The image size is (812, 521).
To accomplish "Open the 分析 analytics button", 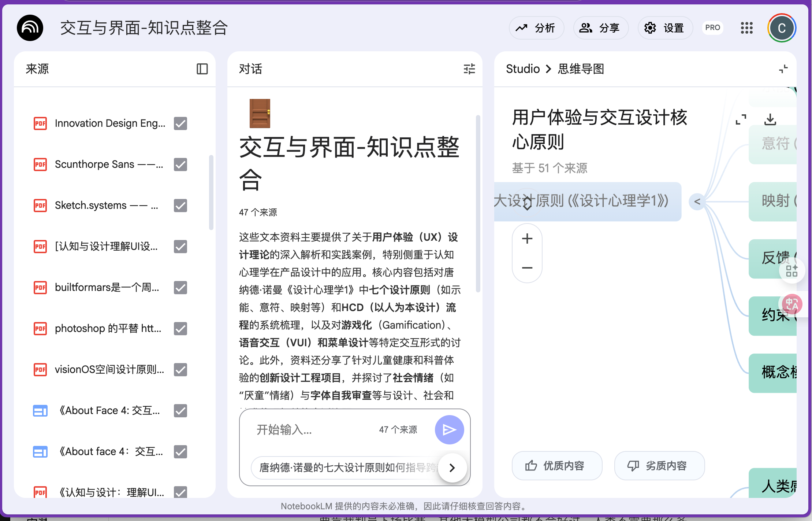I will click(x=536, y=28).
